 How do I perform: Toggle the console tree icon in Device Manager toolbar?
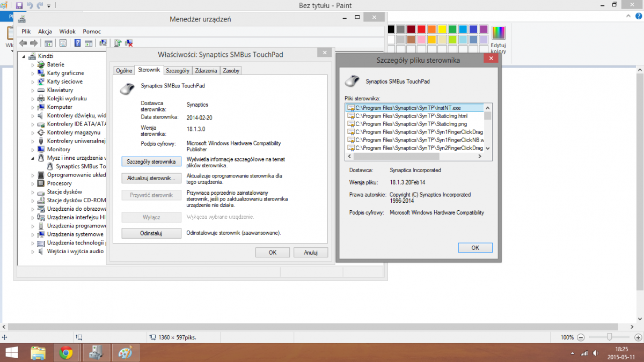(48, 43)
